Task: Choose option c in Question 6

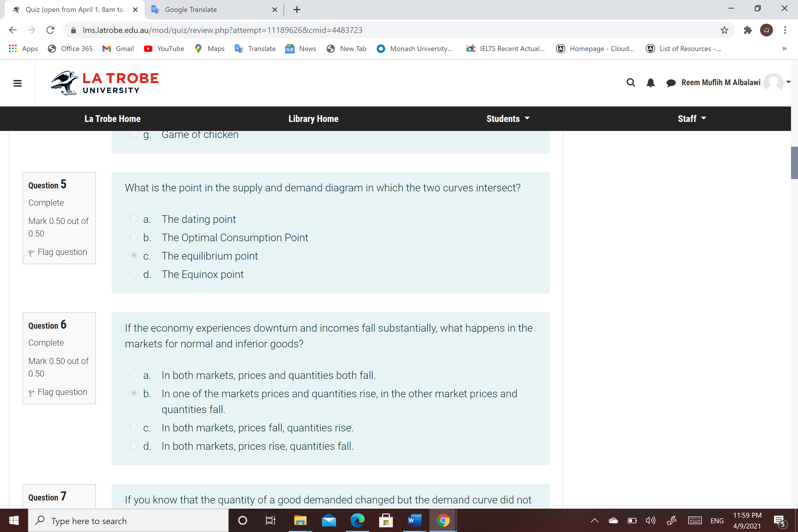Action: tap(134, 427)
